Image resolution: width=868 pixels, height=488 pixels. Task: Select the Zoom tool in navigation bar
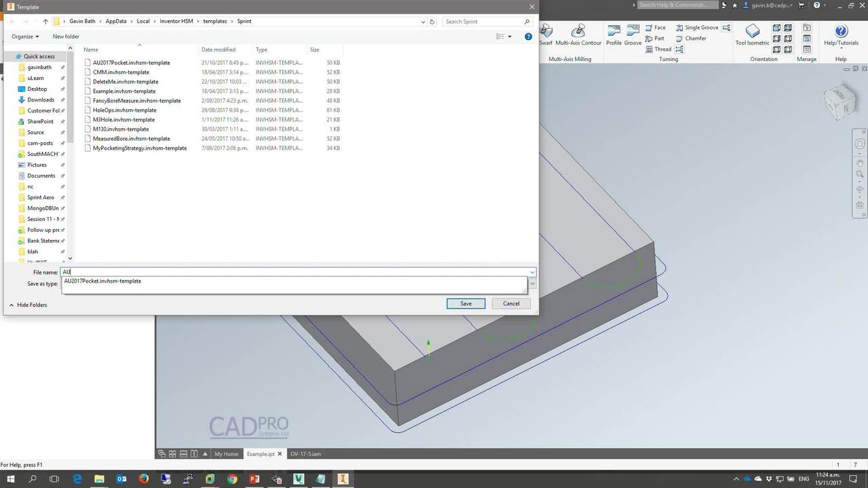860,175
